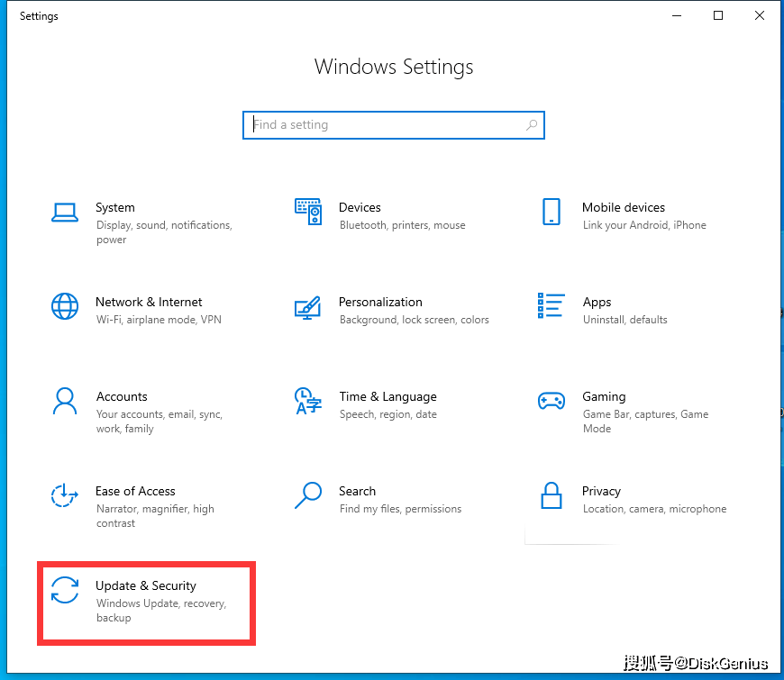Click 'Background, lock screen, colors' description
This screenshot has width=784, height=680.
coord(414,320)
